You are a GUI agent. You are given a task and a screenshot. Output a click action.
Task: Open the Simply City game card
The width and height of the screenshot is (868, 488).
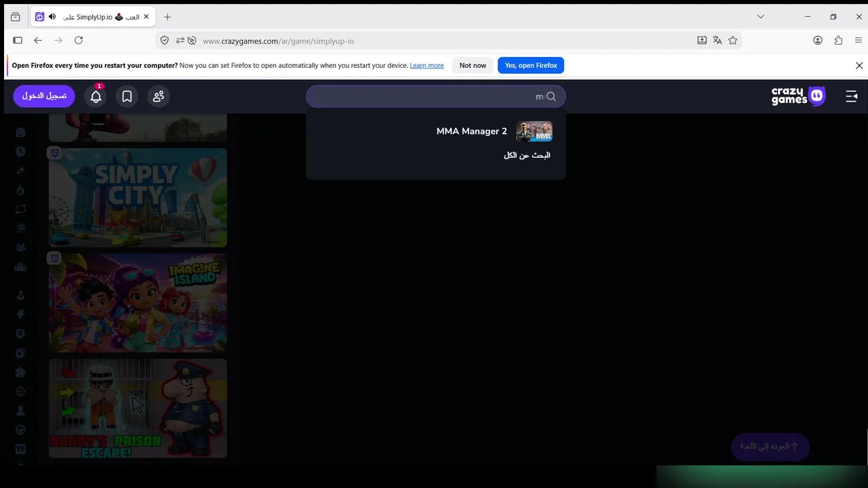(x=138, y=198)
